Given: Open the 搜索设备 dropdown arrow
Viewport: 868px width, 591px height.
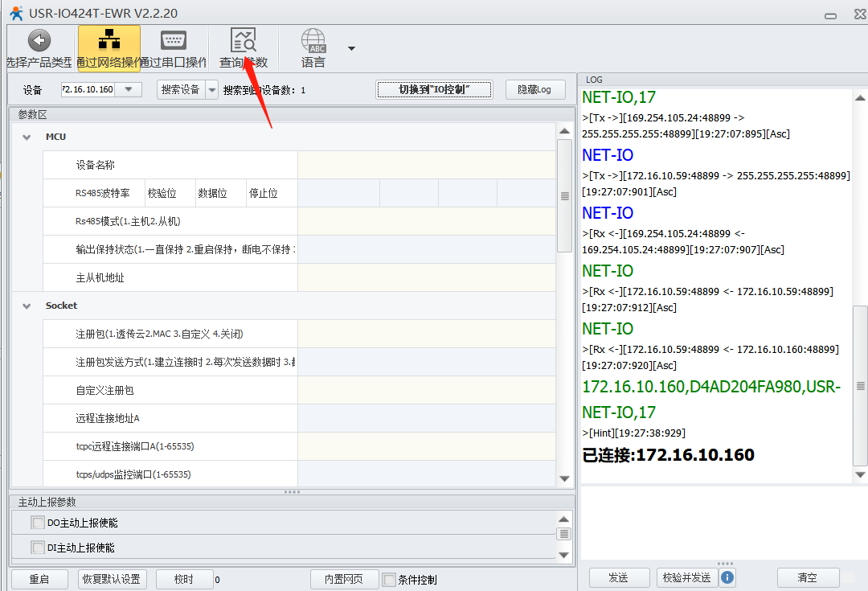Looking at the screenshot, I should pos(212,89).
